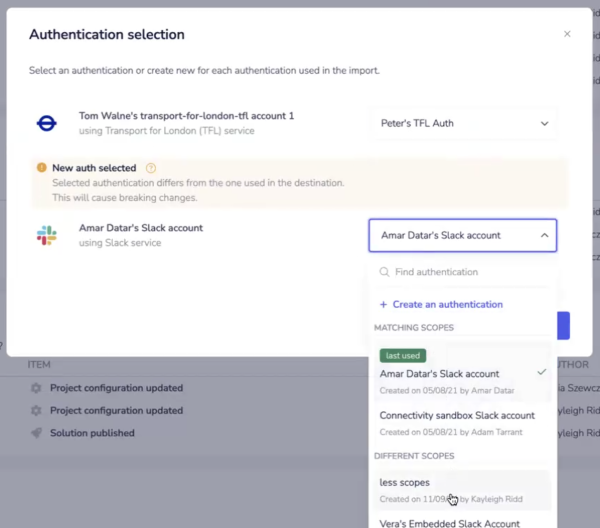
Task: Click the search magnifier icon
Action: pyautogui.click(x=383, y=272)
